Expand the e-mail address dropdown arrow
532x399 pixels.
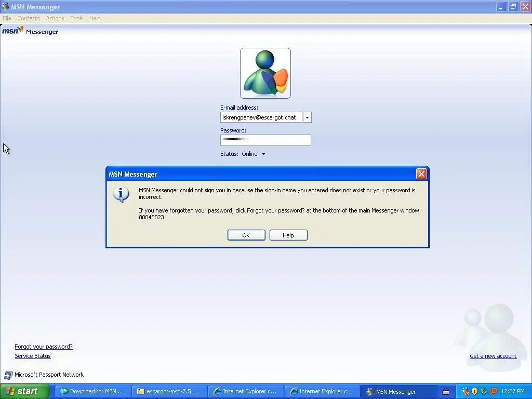(x=307, y=117)
